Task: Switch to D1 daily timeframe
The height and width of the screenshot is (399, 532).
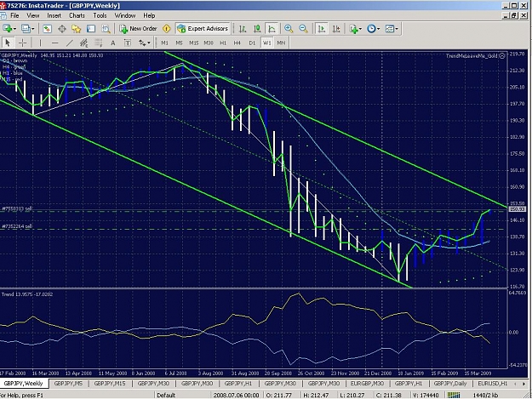Action: click(x=252, y=43)
